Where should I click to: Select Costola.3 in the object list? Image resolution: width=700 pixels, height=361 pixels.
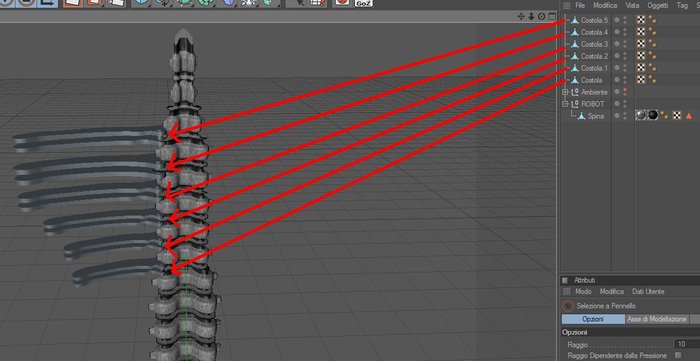[594, 44]
